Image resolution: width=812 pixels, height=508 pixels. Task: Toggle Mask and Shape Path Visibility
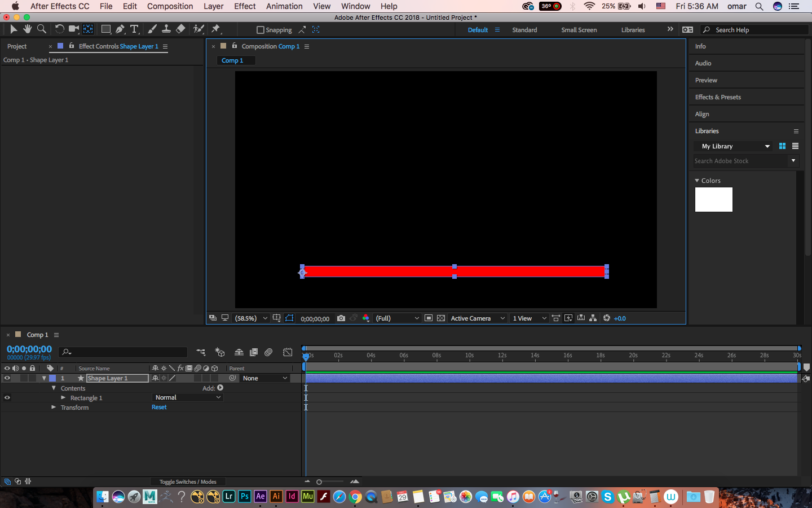(x=289, y=318)
